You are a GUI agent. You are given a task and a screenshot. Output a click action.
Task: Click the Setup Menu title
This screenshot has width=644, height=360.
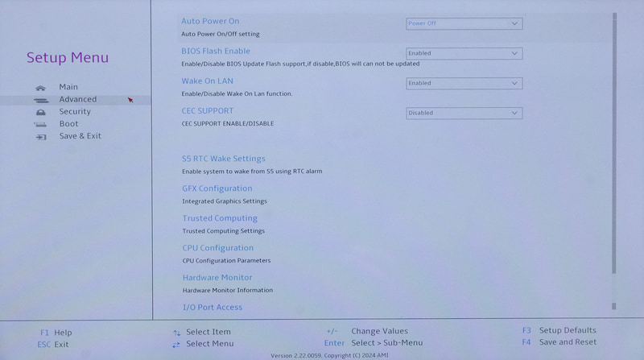click(x=68, y=57)
